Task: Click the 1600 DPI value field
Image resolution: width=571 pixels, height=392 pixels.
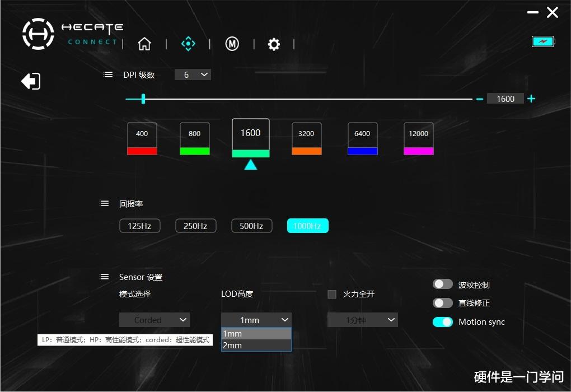Action: pyautogui.click(x=506, y=99)
